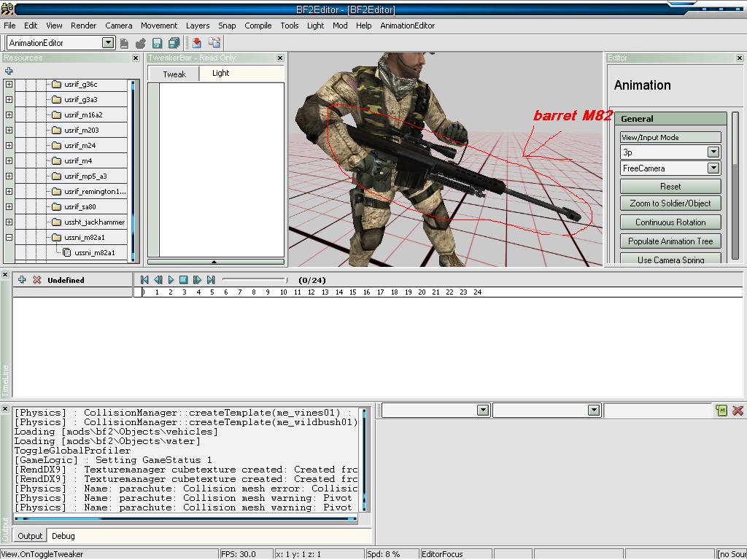Delete timeline track with red X icon
This screenshot has width=747, height=560.
(x=36, y=279)
